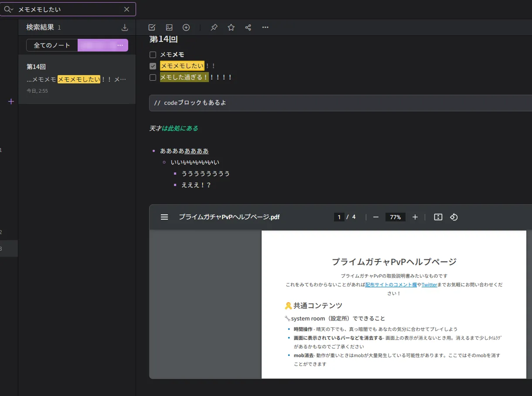Uncheck the メモメモしたい checkbox

tap(153, 66)
